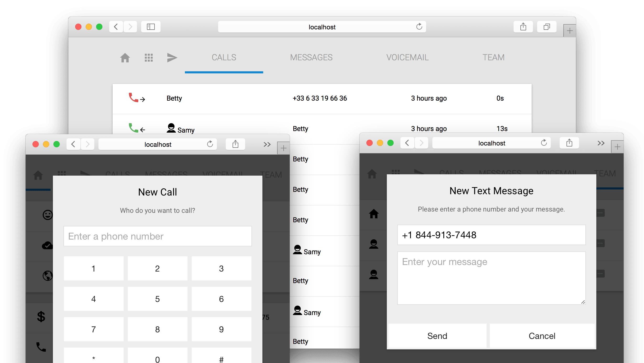Reload the page in main browser window
Viewport: 644px width, 363px height.
coord(419,27)
